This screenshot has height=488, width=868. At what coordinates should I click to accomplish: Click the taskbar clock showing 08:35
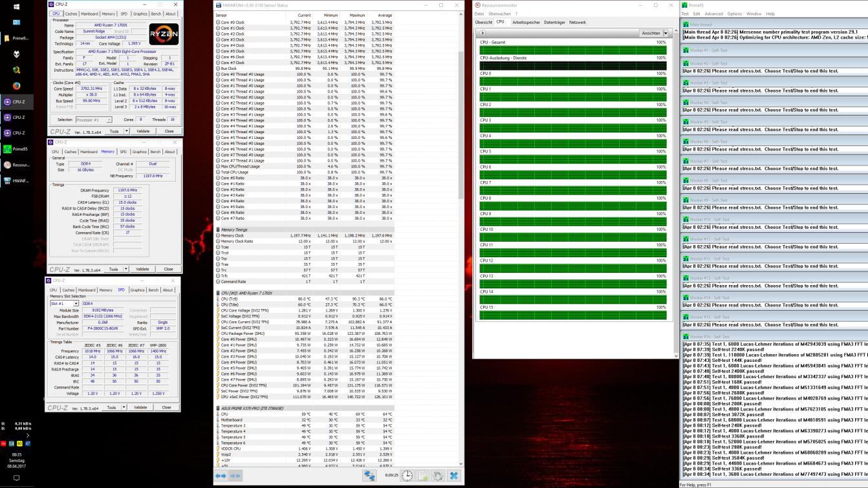coord(16,455)
